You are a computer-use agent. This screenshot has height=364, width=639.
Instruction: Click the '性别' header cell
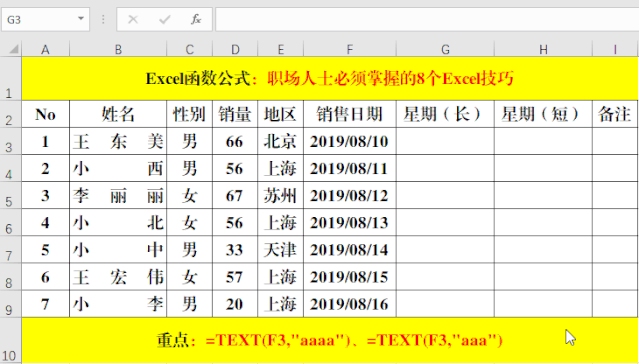point(189,114)
